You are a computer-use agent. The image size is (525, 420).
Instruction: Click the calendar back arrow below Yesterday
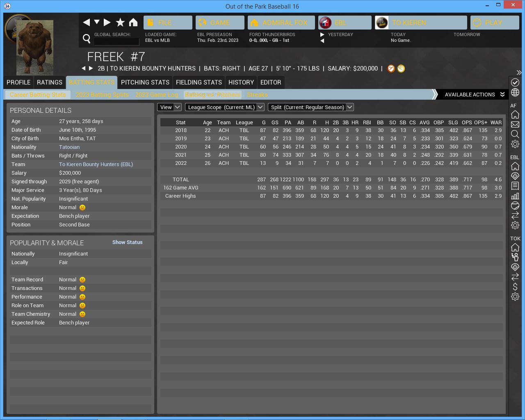click(322, 41)
